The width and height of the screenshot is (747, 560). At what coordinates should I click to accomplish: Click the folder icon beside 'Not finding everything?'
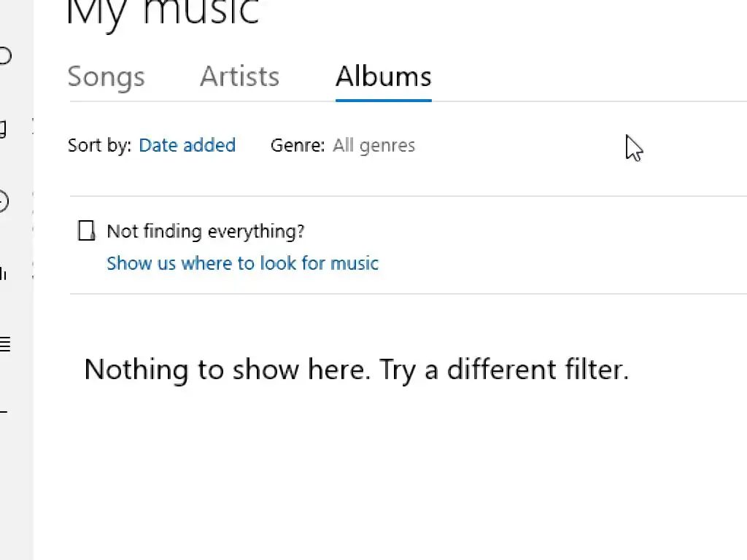[x=87, y=231]
